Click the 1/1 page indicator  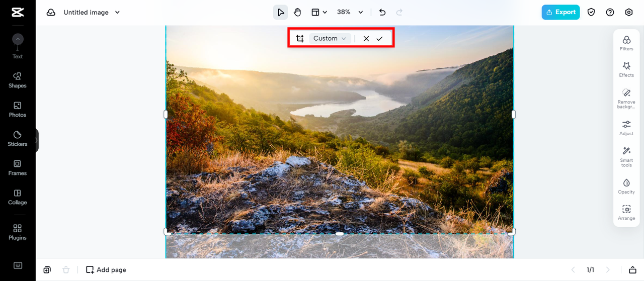(590, 270)
